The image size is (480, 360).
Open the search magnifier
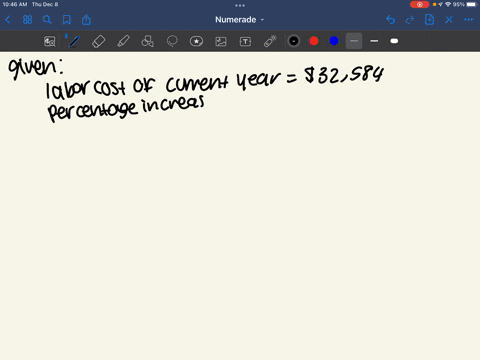47,20
